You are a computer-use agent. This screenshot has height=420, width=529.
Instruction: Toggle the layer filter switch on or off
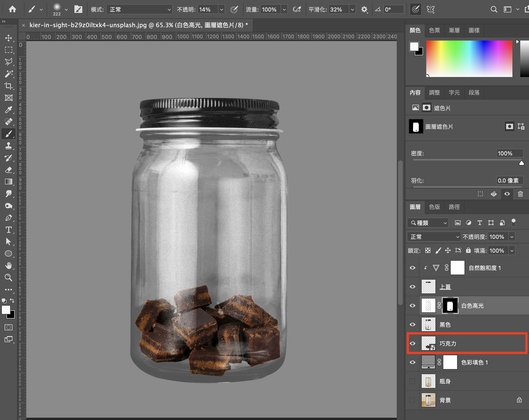coord(513,222)
